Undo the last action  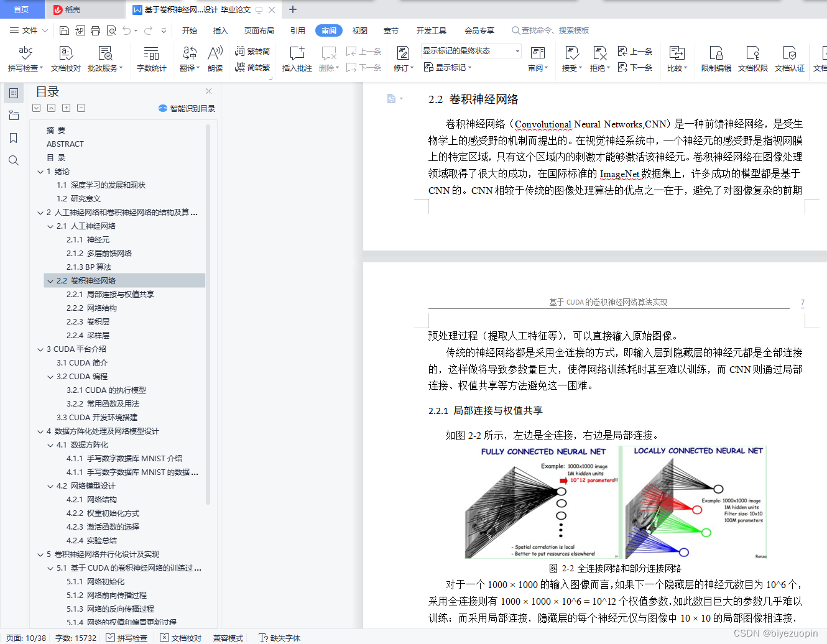tap(127, 30)
